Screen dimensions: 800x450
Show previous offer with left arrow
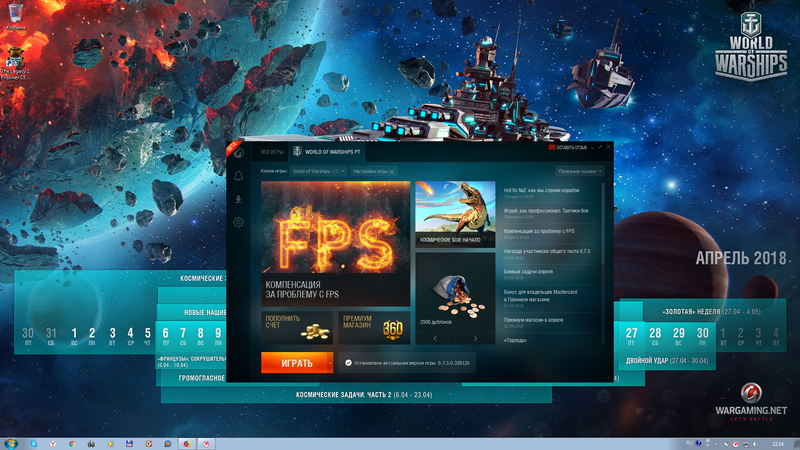coord(435,338)
